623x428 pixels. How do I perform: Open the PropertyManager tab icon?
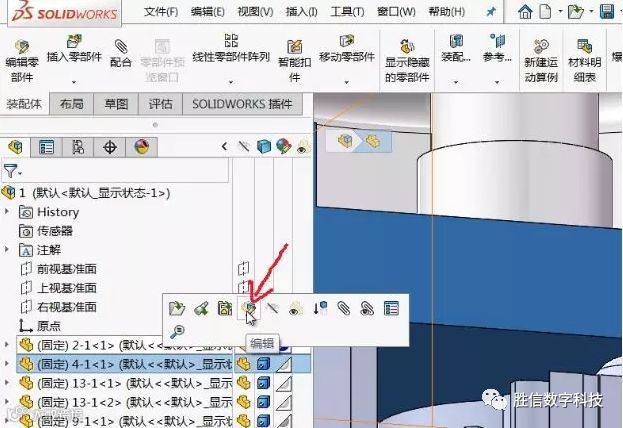click(46, 147)
